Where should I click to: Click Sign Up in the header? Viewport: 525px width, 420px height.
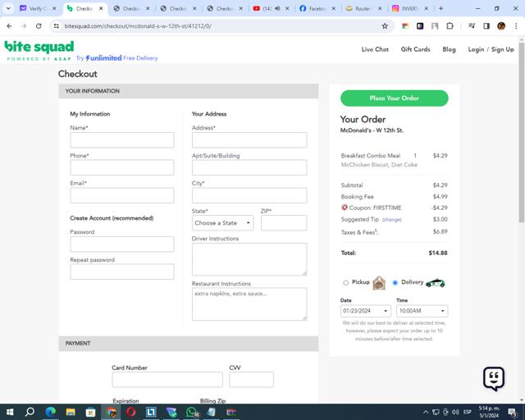coord(503,49)
